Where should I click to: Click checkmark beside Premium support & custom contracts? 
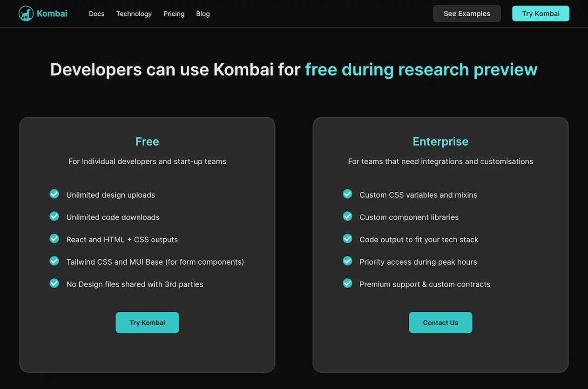tap(347, 283)
